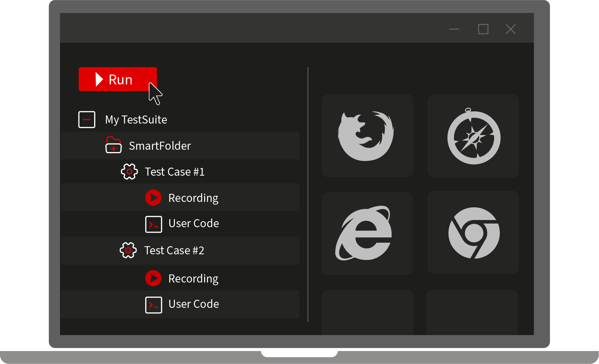Click the gear icon for Test Case #1

point(129,172)
